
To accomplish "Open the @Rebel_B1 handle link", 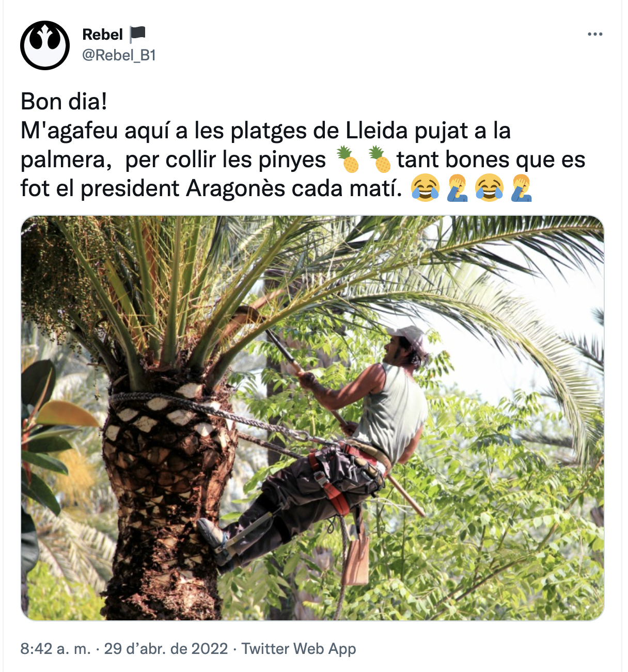I will click(x=119, y=55).
